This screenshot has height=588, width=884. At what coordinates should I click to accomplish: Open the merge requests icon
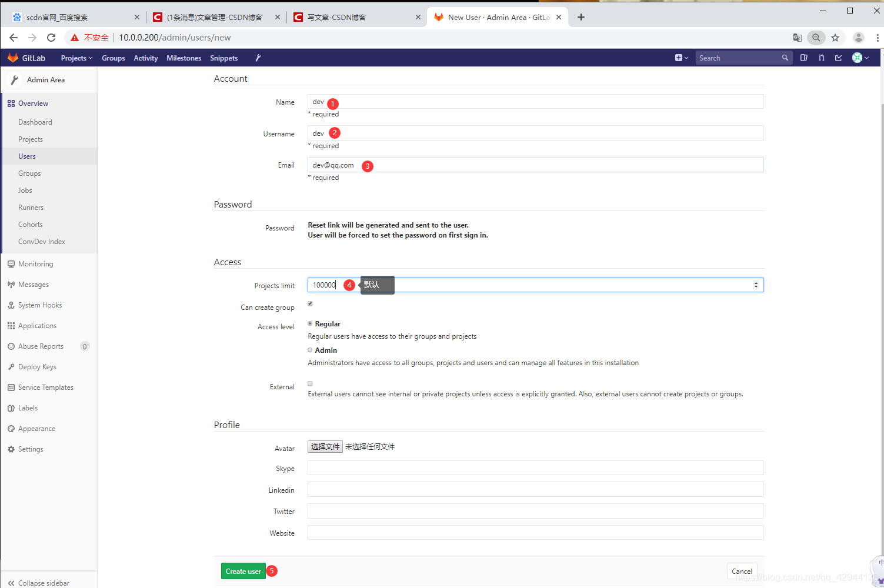821,58
